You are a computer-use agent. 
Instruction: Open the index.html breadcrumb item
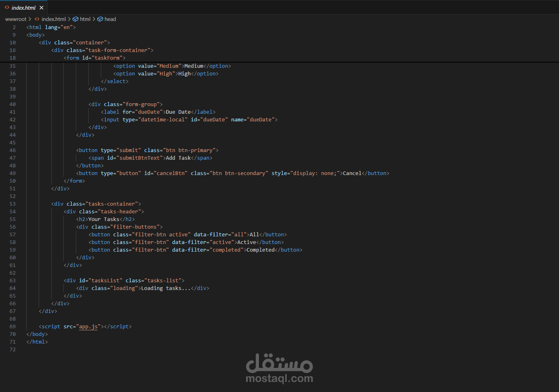point(54,19)
